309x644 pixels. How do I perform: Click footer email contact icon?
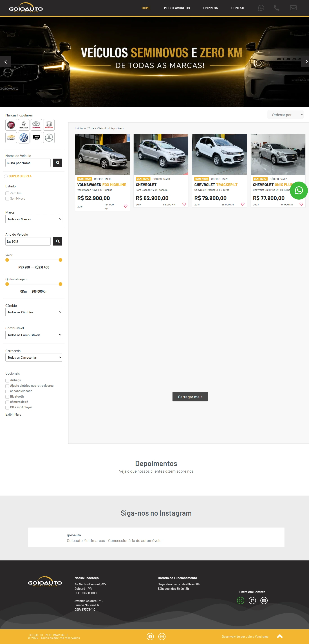(264, 601)
